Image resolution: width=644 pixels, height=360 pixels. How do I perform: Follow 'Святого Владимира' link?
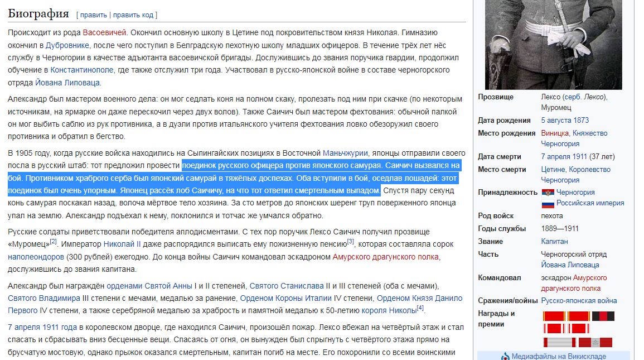coord(44,298)
